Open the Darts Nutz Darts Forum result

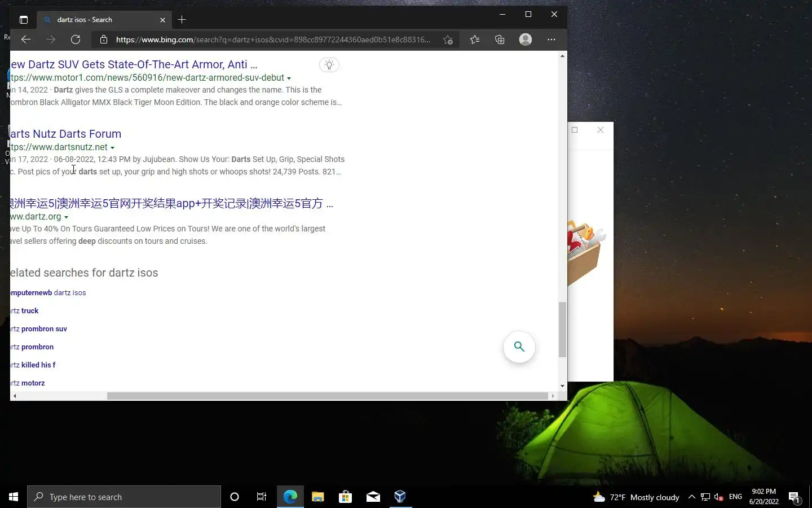tap(65, 134)
